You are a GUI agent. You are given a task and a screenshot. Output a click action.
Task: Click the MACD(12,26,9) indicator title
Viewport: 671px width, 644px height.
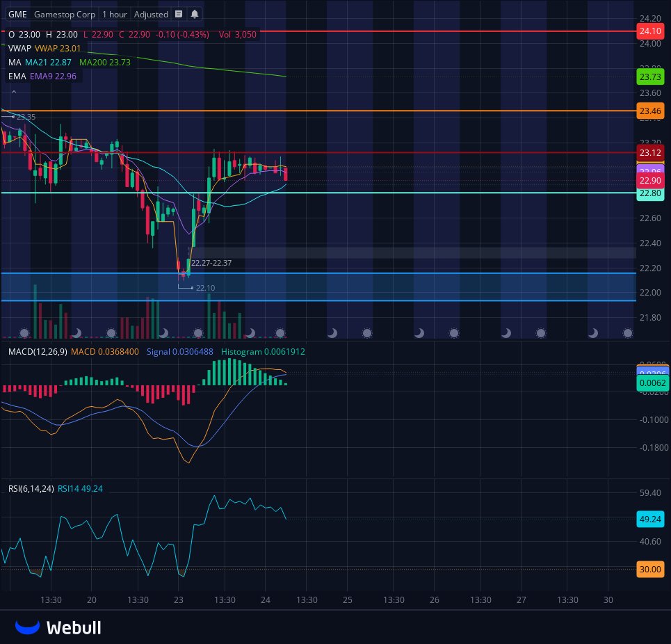coord(38,352)
